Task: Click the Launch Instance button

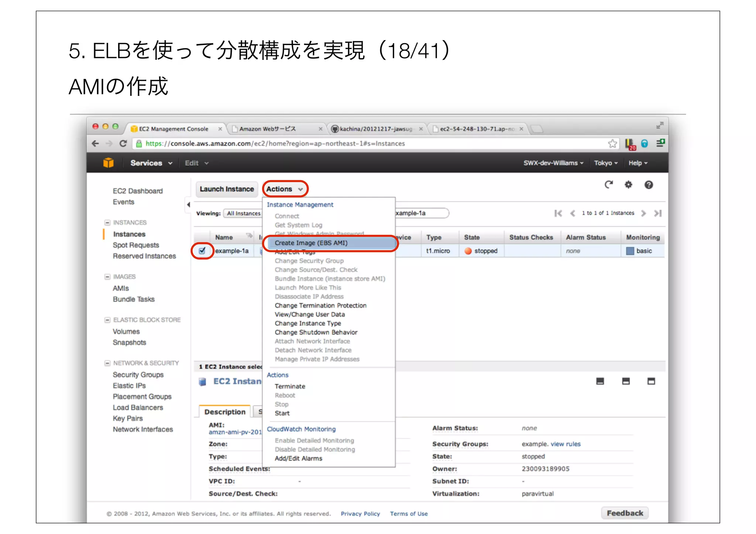Action: coord(227,189)
